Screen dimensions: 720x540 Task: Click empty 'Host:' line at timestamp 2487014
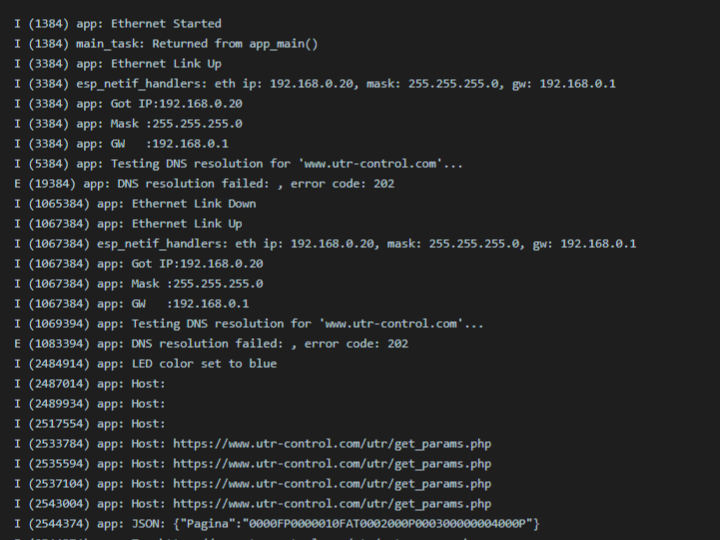pyautogui.click(x=90, y=383)
